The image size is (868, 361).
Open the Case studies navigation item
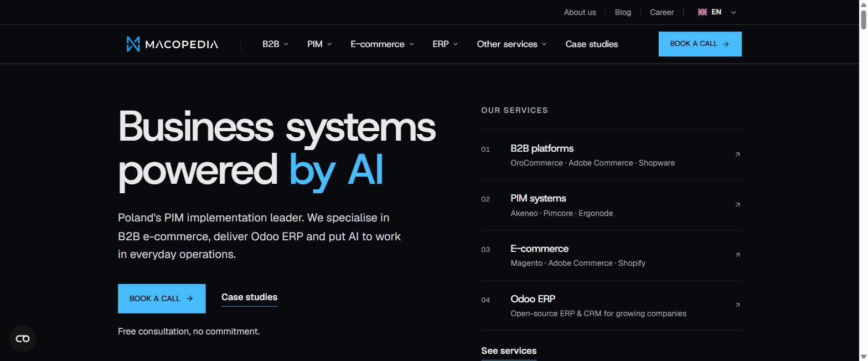(x=592, y=44)
